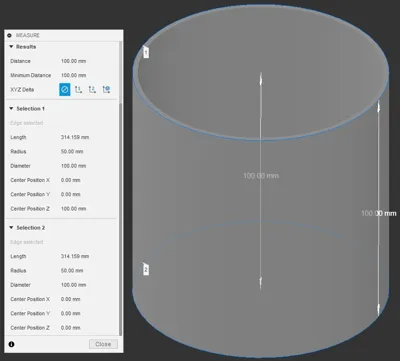The height and width of the screenshot is (361, 400).
Task: Select the Selection 1 Radius value 50.00 mm
Action: (x=72, y=152)
